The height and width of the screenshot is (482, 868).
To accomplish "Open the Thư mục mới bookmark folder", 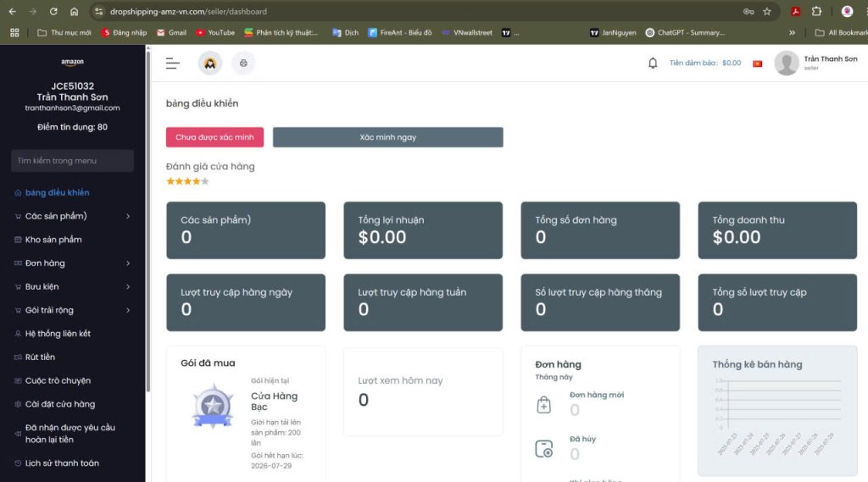I will coord(64,33).
